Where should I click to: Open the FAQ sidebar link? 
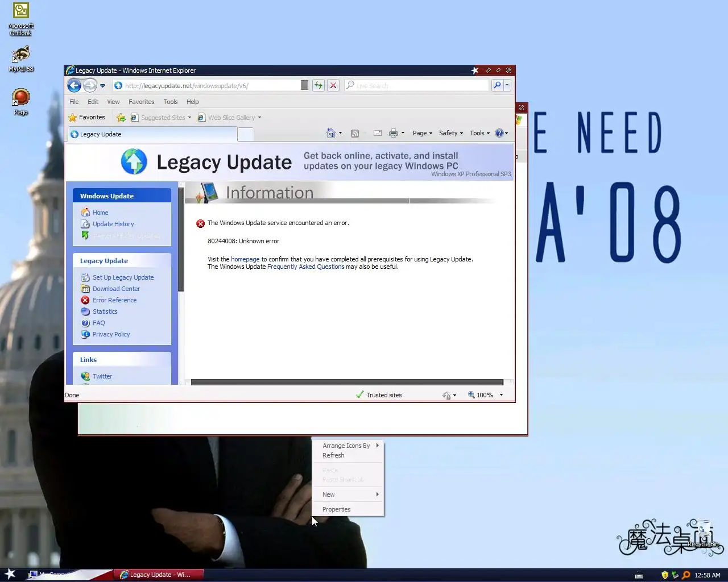pos(98,323)
